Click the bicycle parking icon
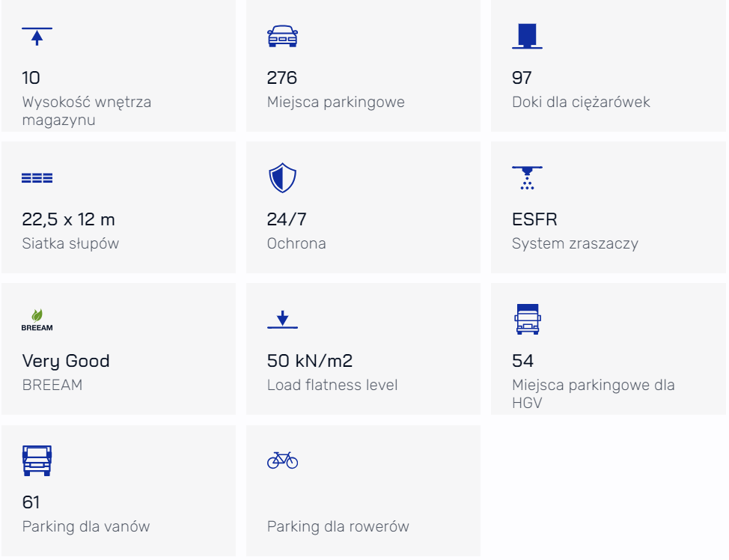The image size is (729, 560). click(x=282, y=460)
